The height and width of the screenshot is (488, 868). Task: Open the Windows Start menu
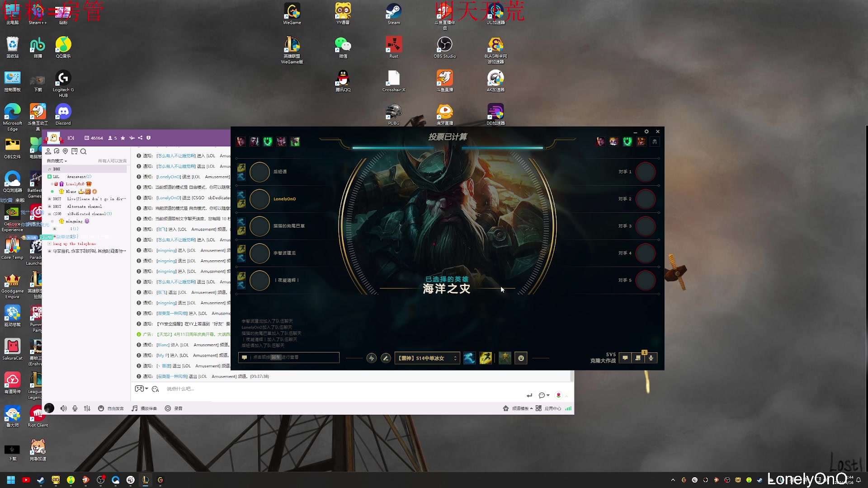pyautogui.click(x=11, y=480)
